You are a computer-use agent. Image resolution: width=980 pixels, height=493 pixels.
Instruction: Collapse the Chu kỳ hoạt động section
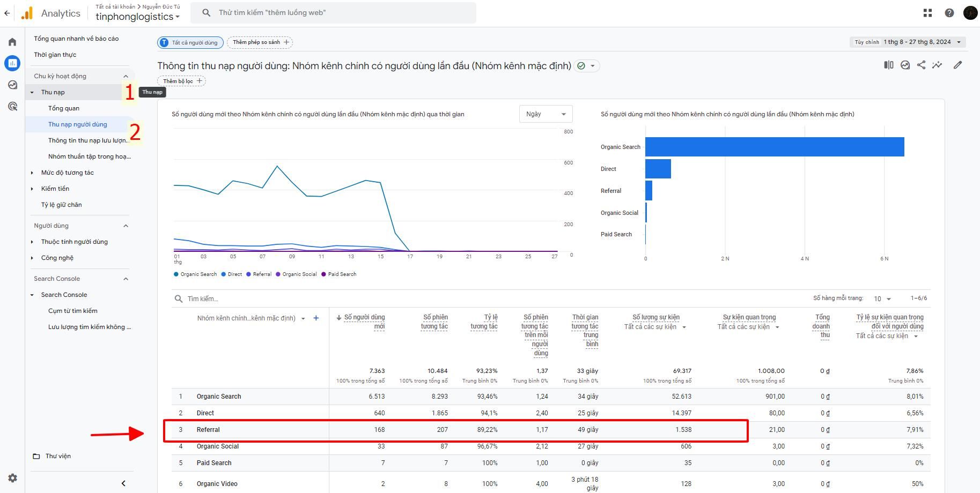pos(126,76)
